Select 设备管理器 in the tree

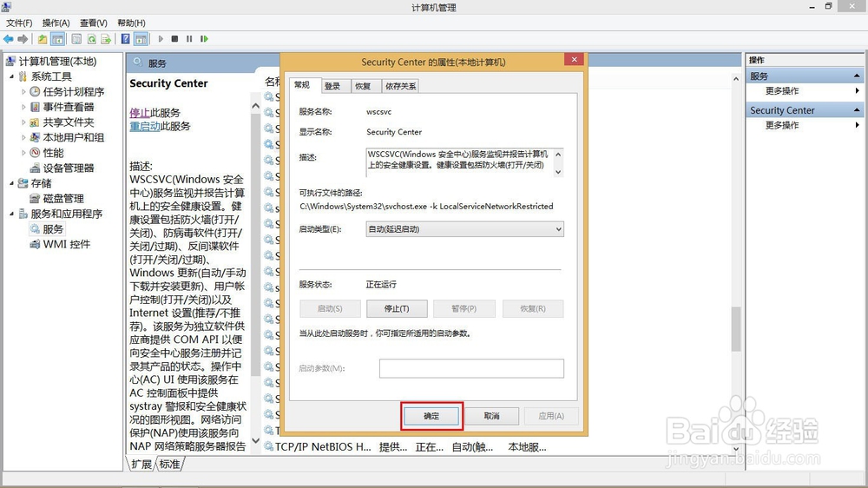[62, 168]
